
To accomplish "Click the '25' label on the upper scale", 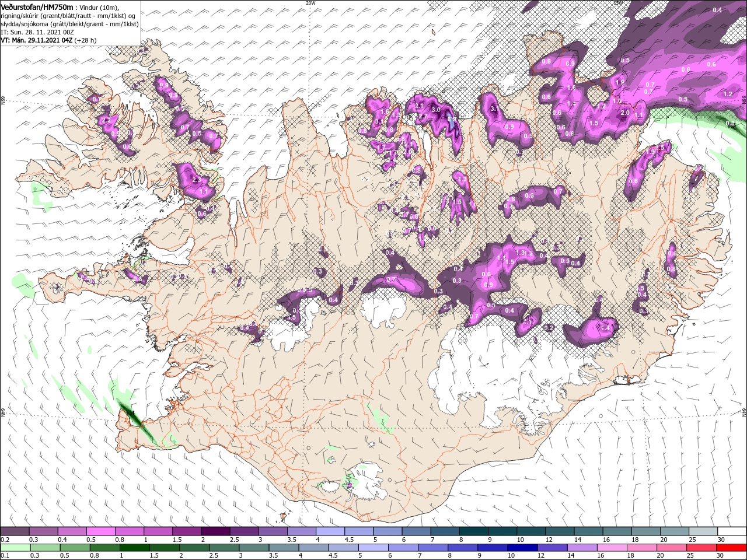I will (x=693, y=540).
